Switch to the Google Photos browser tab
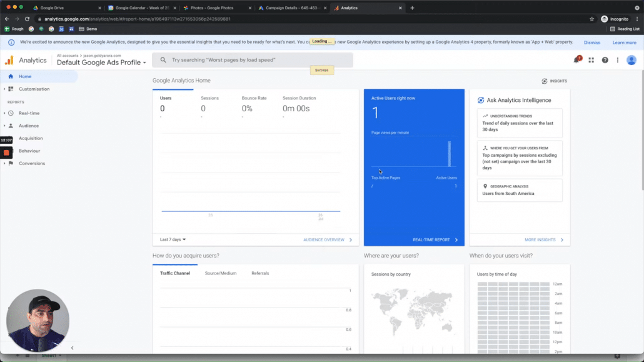The height and width of the screenshot is (362, 644). pos(216,8)
